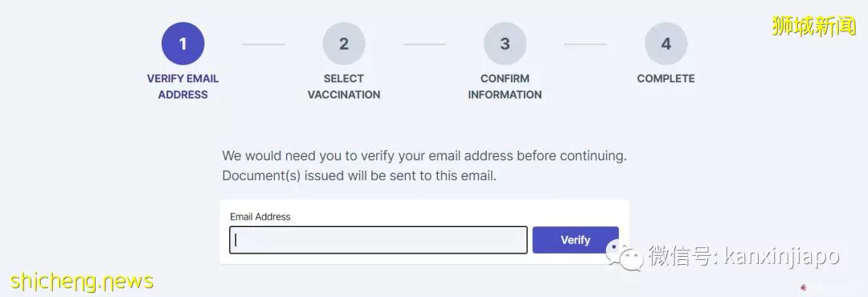The image size is (868, 297).
Task: Open the Confirm Information step label
Action: pos(505,86)
